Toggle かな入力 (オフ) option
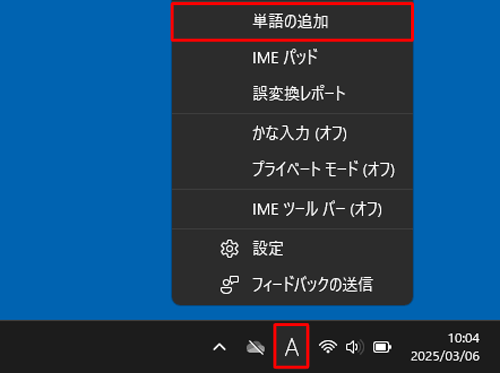This screenshot has width=500, height=373. (x=292, y=133)
